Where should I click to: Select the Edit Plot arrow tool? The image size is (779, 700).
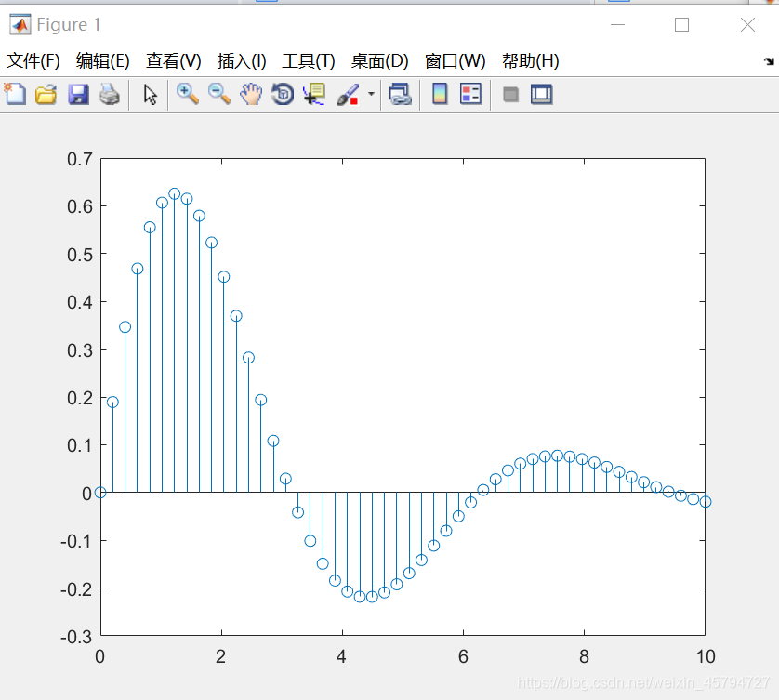coord(149,94)
